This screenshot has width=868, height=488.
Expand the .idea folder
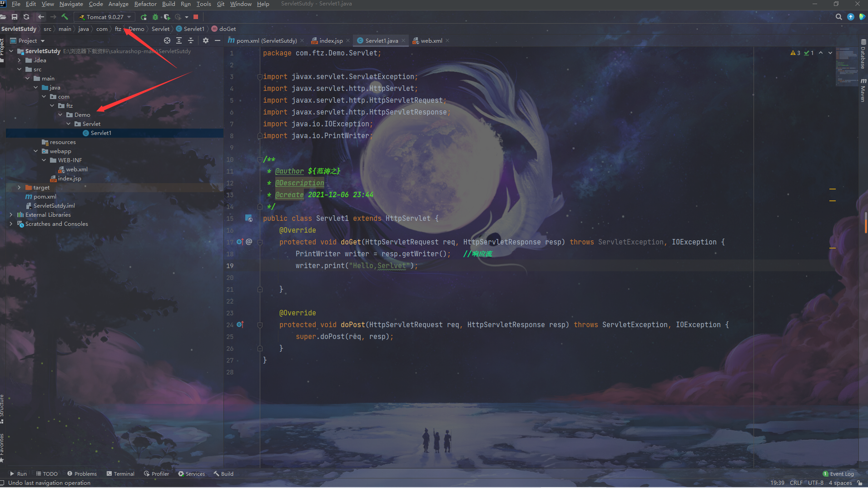click(19, 60)
